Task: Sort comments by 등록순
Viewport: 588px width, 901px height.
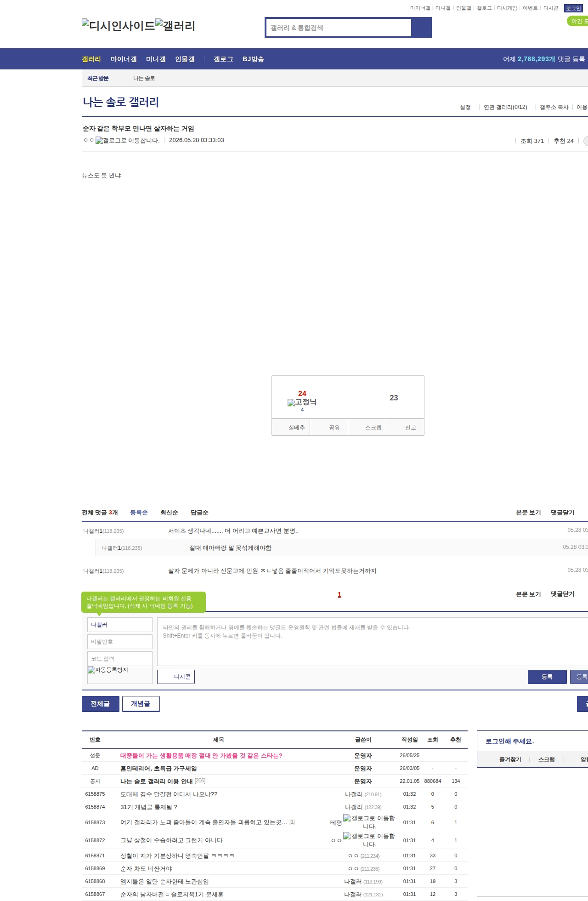Action: point(139,513)
